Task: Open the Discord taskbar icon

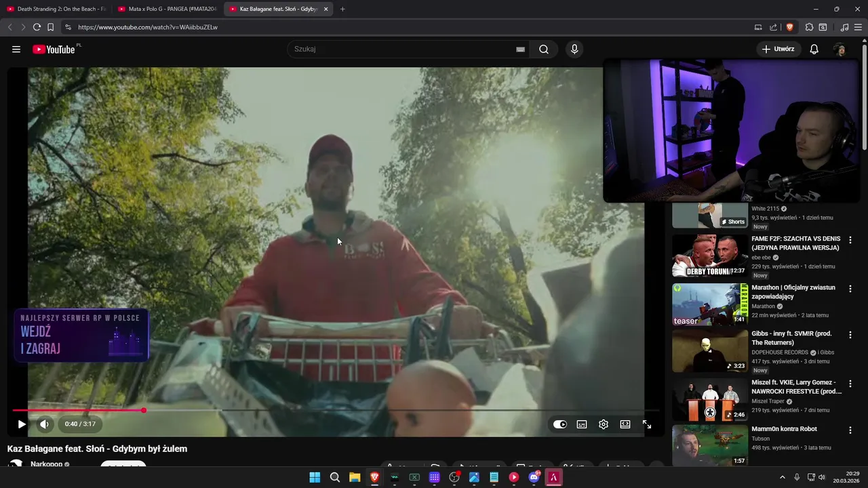Action: pyautogui.click(x=534, y=477)
